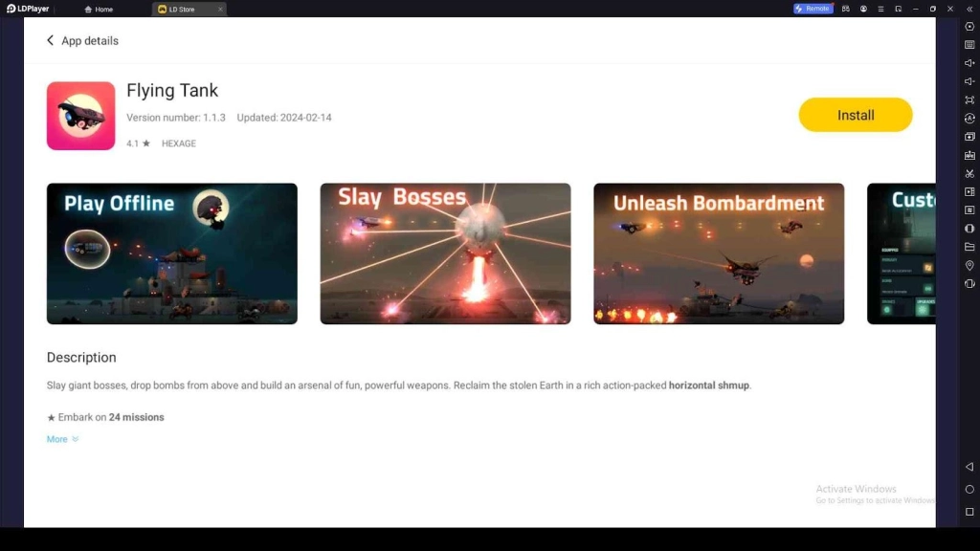Open the virtual GPS location icon
Screen dimensions: 980x551
click(x=969, y=266)
